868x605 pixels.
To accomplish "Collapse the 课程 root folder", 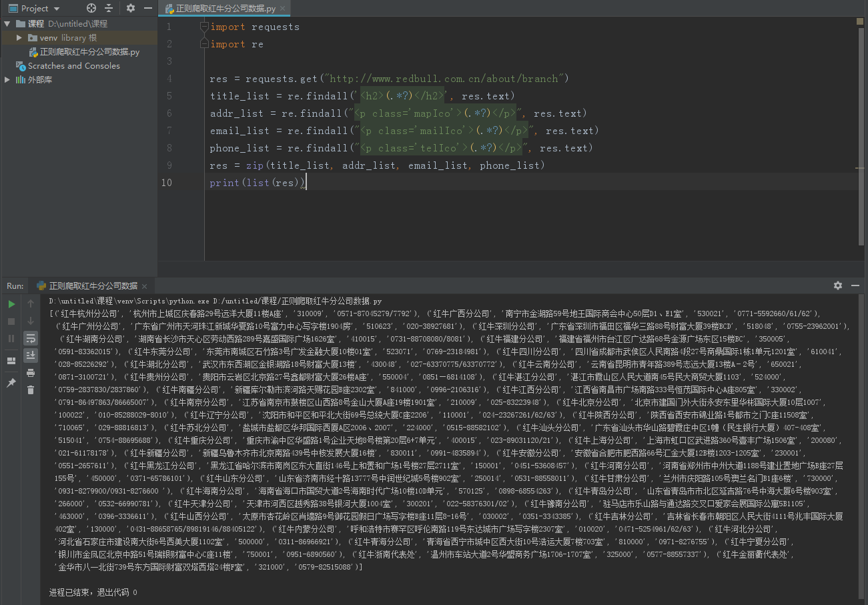I will click(x=7, y=24).
